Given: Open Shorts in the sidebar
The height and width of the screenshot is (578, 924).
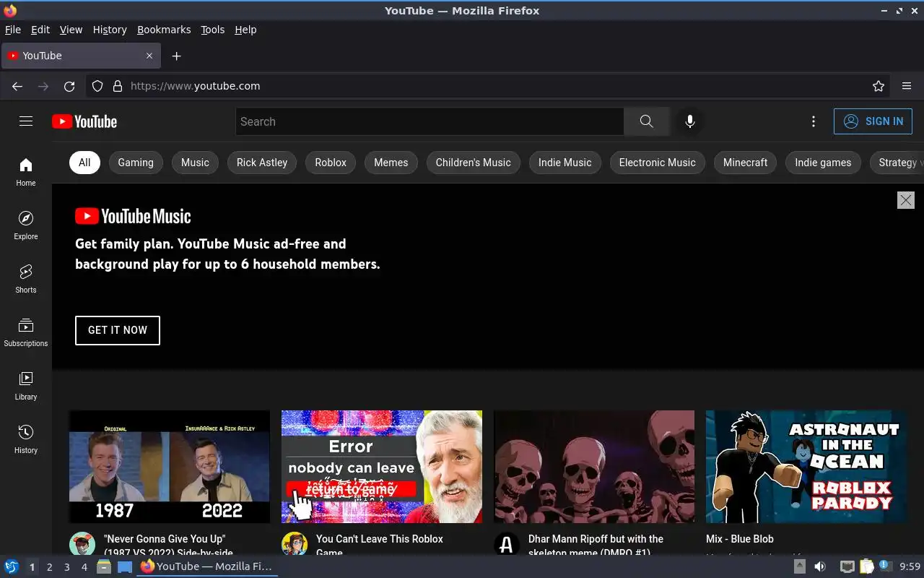Looking at the screenshot, I should (x=26, y=279).
